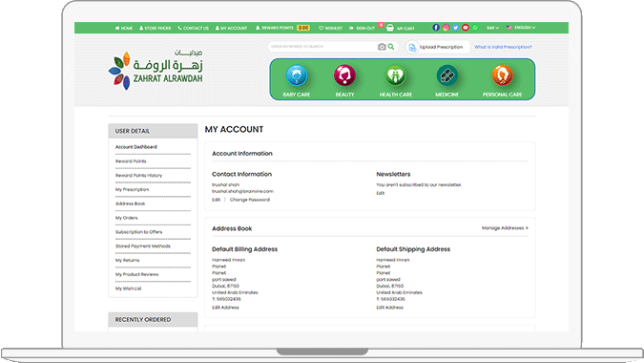Open the My Cart basket icon
The height and width of the screenshot is (363, 644).
pos(390,28)
